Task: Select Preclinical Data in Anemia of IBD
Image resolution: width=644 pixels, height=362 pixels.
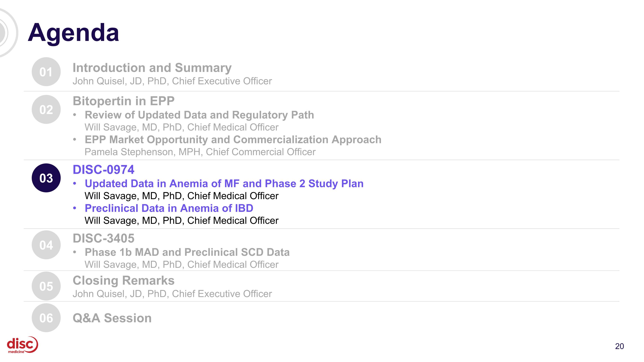Action: coord(169,208)
